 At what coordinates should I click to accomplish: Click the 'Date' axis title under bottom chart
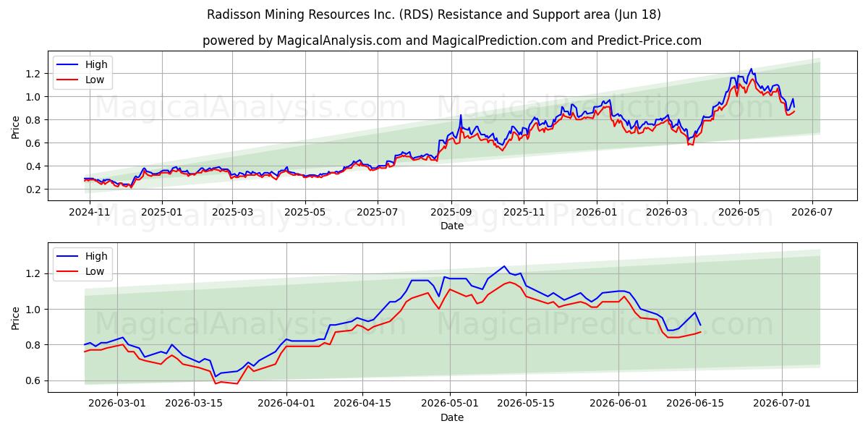451,417
